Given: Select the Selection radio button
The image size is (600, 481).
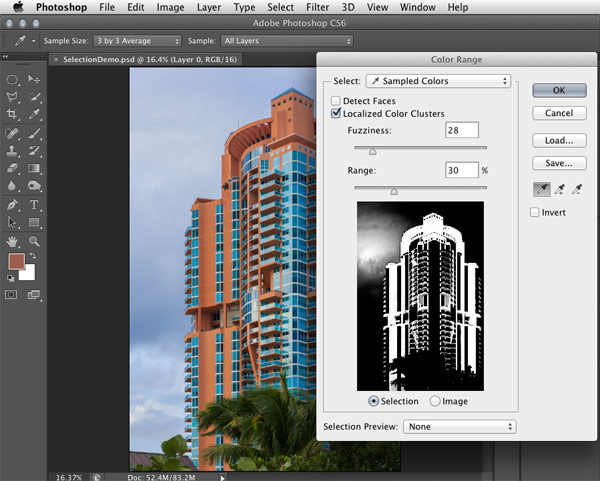Looking at the screenshot, I should (373, 401).
